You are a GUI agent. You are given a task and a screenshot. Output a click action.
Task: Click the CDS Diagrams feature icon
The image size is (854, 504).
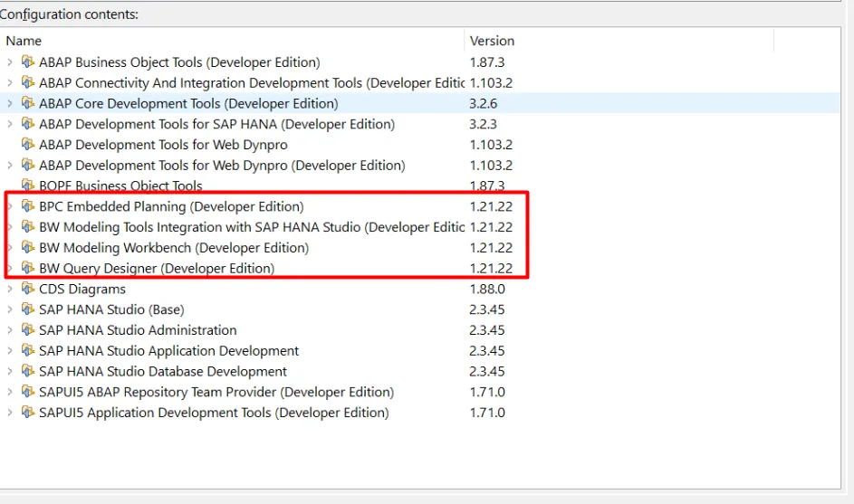[x=28, y=289]
